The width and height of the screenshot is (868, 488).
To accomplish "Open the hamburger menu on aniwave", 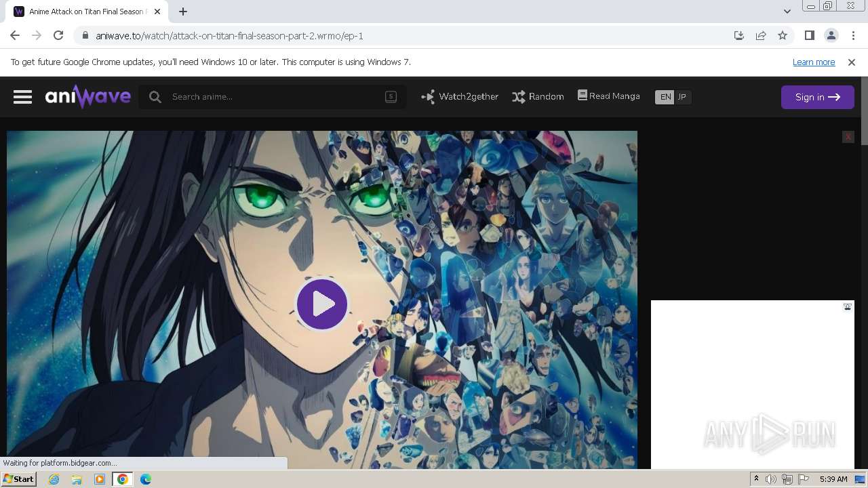I will 22,97.
